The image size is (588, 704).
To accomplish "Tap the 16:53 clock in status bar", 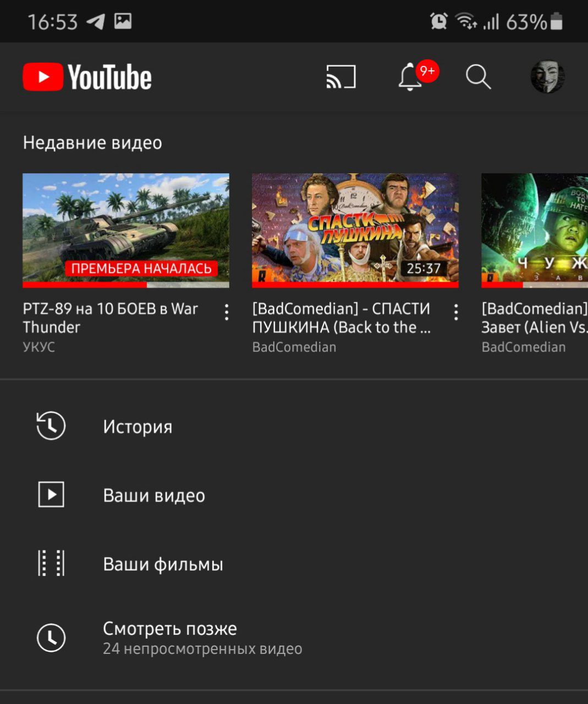I will click(x=53, y=21).
